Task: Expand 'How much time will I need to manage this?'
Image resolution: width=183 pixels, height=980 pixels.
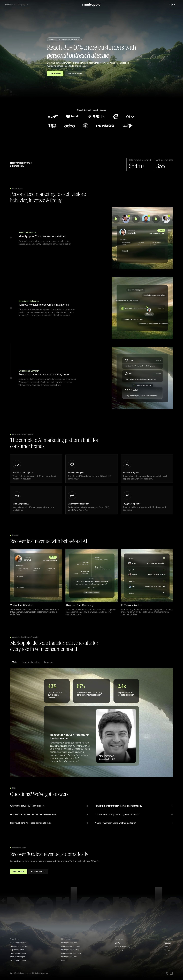Action: pos(49,823)
